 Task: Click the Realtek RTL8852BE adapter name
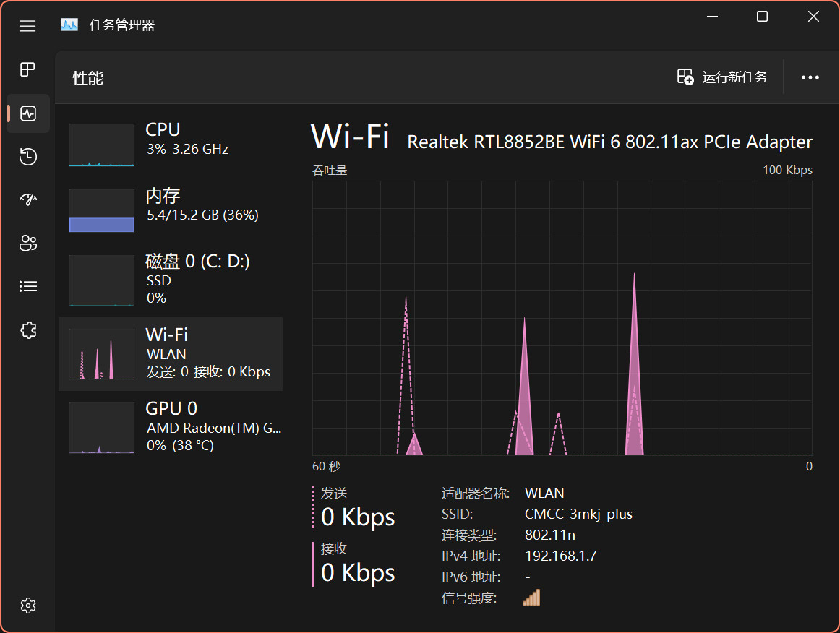point(609,142)
